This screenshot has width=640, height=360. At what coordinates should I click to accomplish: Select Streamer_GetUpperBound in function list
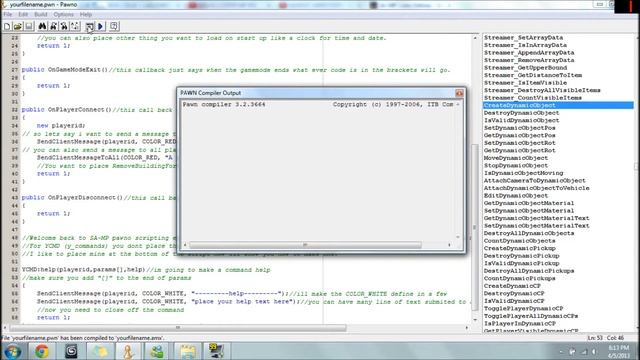525,68
